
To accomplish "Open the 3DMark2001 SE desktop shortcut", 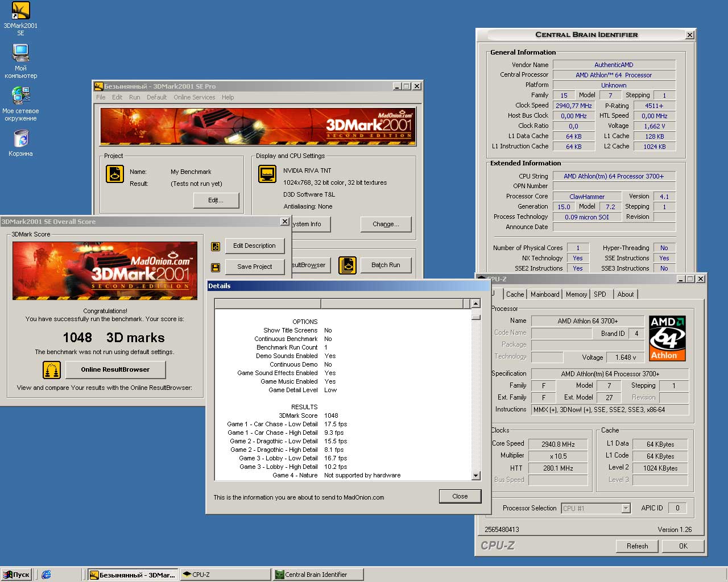I will [20, 19].
